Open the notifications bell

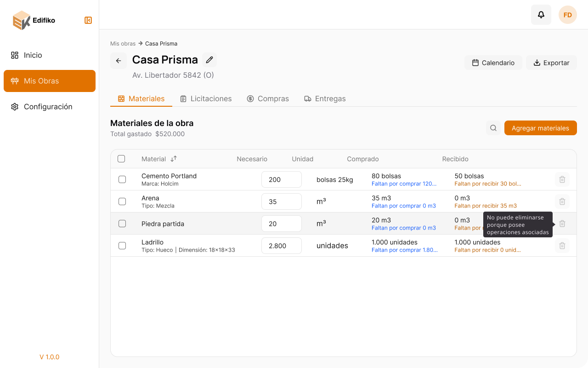click(x=541, y=15)
